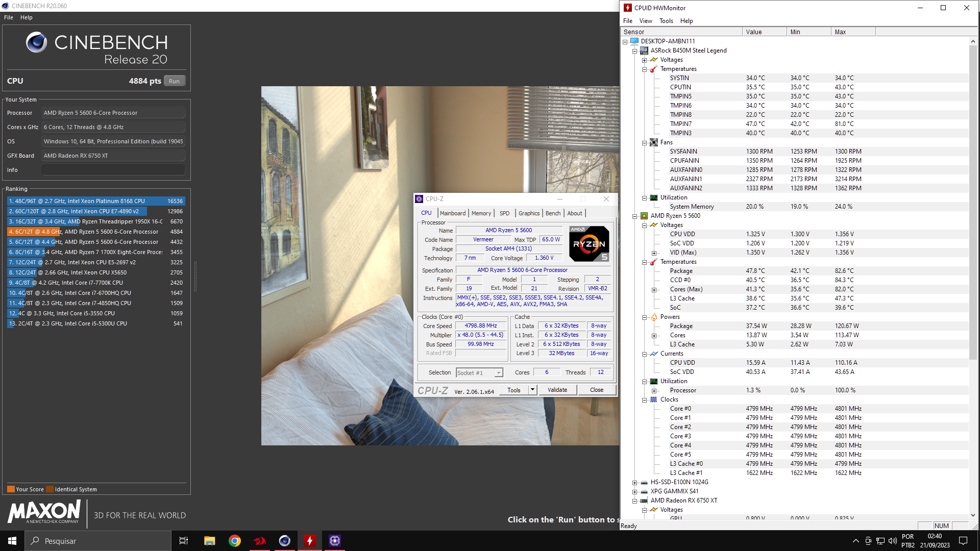
Task: Collapse the DESKTOP-AMBN111 tree node
Action: [625, 42]
